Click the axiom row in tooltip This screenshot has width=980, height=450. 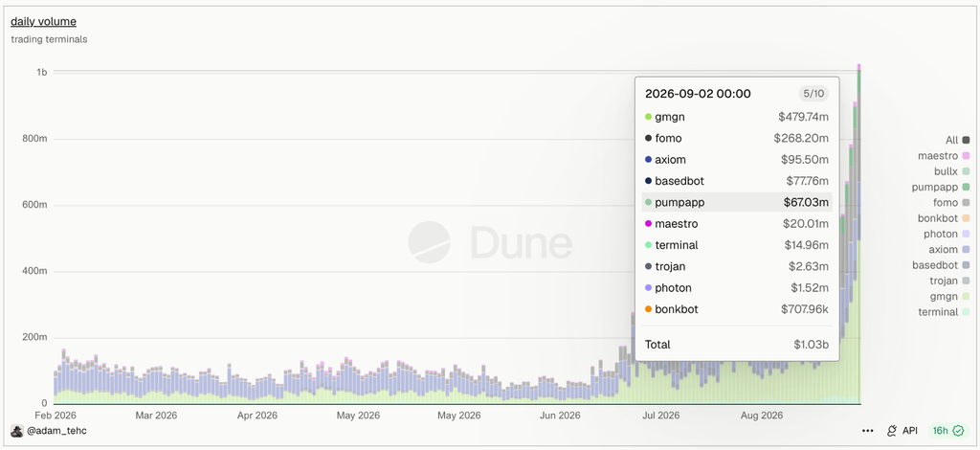(x=737, y=159)
